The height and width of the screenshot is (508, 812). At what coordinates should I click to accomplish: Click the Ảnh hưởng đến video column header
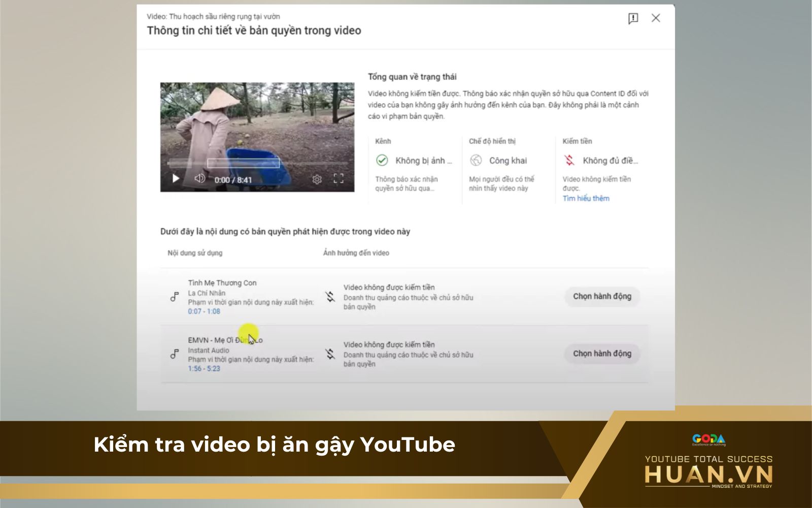point(356,253)
